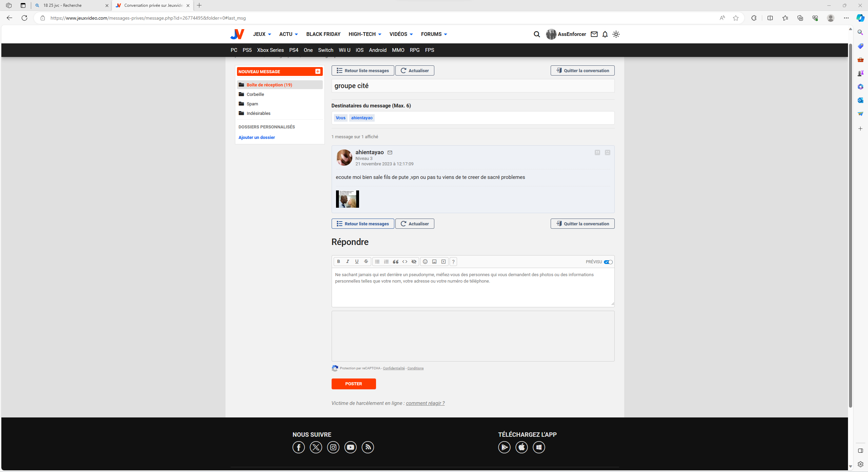Send private message to ahientayao envelope

coord(390,152)
